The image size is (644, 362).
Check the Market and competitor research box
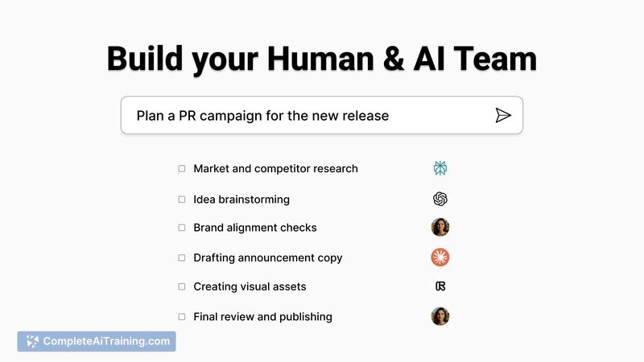pyautogui.click(x=182, y=169)
